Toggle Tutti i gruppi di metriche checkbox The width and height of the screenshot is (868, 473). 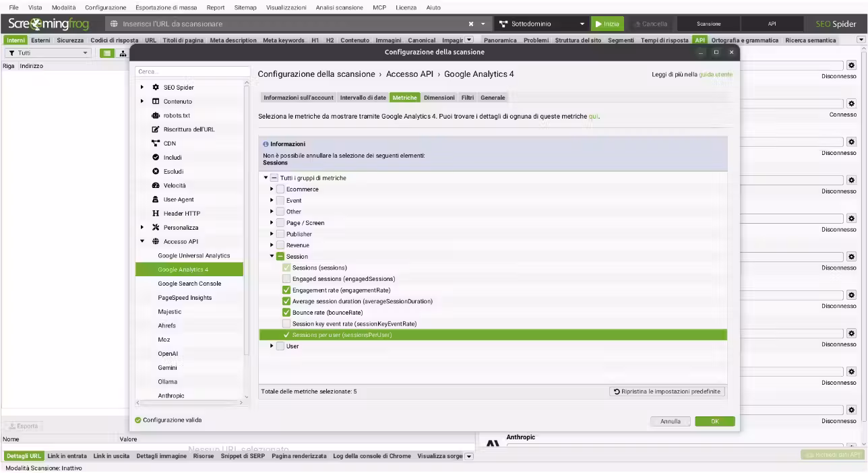(274, 178)
